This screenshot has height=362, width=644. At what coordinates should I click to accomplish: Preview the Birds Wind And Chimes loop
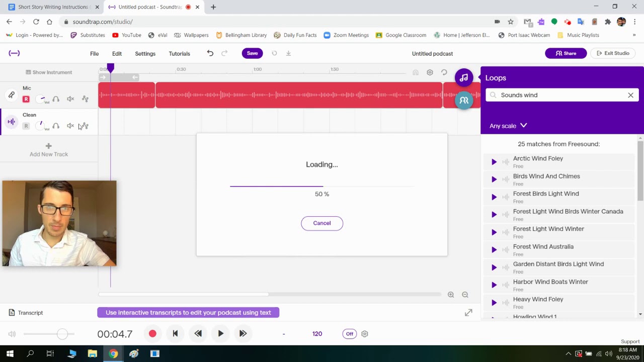pos(494,179)
